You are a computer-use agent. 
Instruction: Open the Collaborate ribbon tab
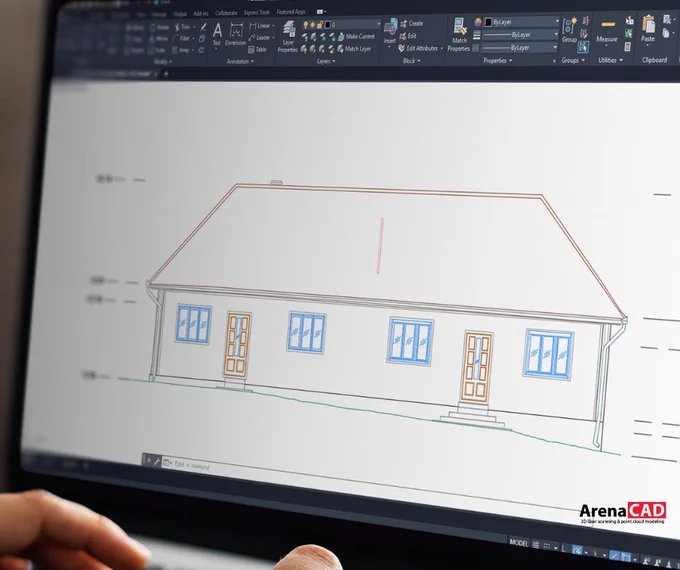pos(226,13)
